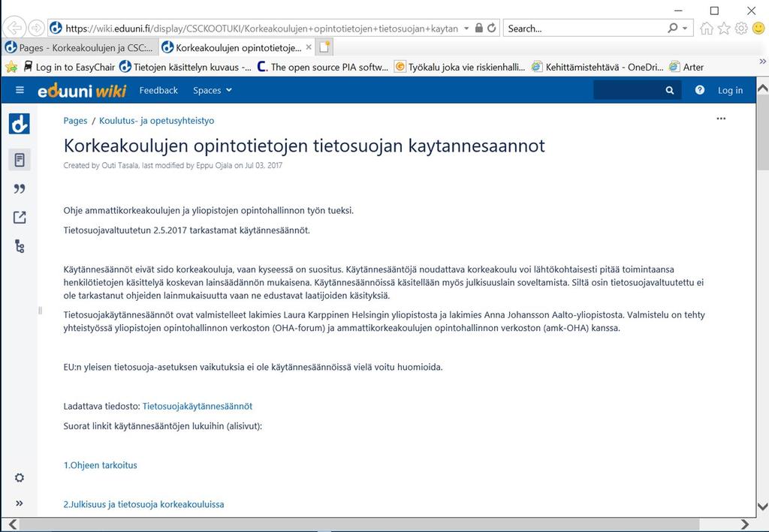Image resolution: width=769 pixels, height=532 pixels.
Task: Go back with the browser back arrow
Action: pyautogui.click(x=15, y=28)
